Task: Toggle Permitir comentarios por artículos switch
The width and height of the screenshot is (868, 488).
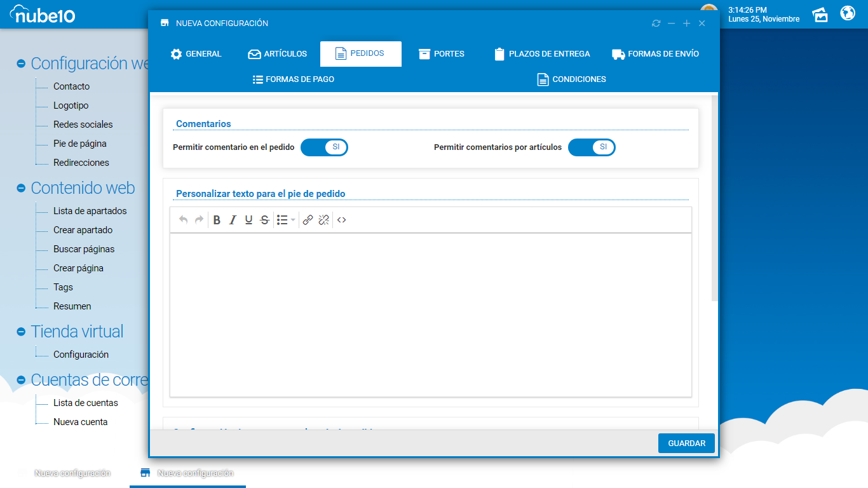Action: tap(592, 147)
